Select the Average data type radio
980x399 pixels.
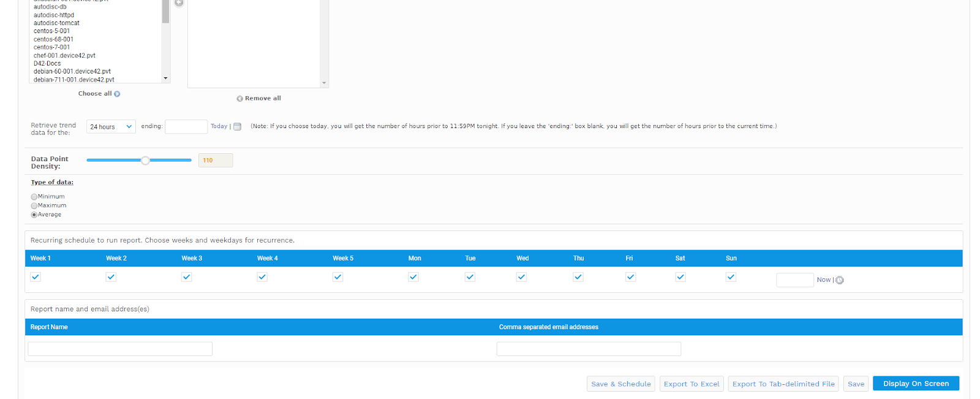(34, 215)
